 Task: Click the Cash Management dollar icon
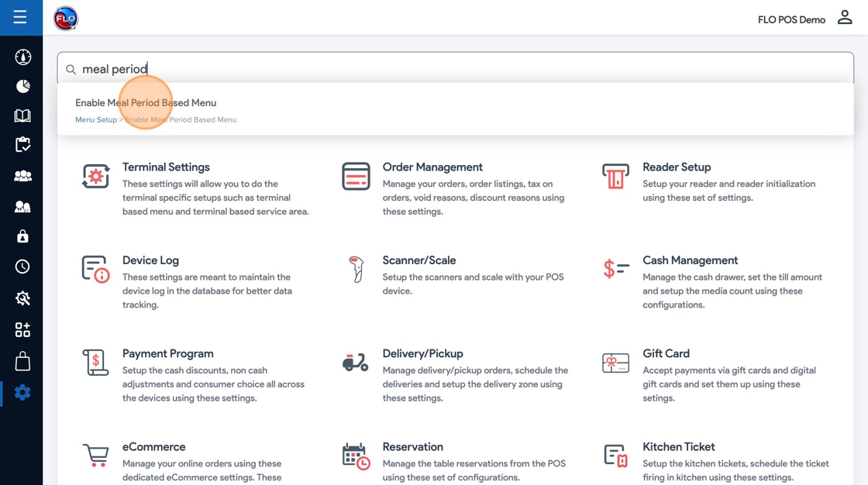616,269
